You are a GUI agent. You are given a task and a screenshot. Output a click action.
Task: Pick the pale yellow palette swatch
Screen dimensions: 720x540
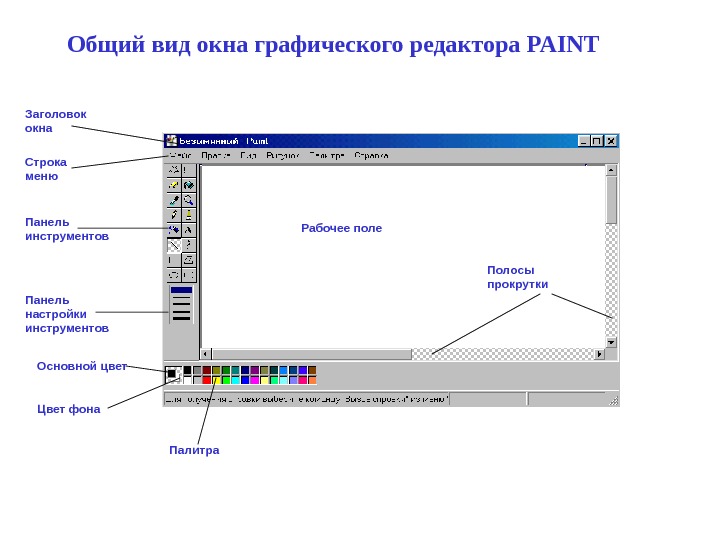[264, 380]
